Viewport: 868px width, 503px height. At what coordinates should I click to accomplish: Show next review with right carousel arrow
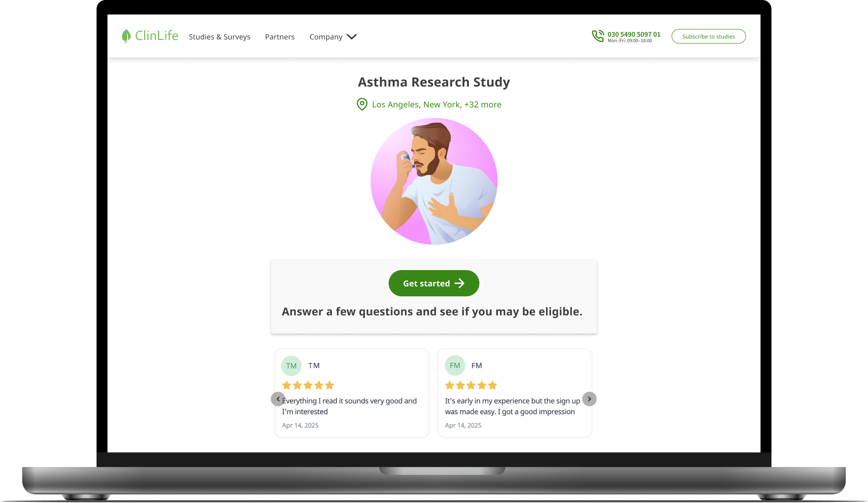[589, 399]
